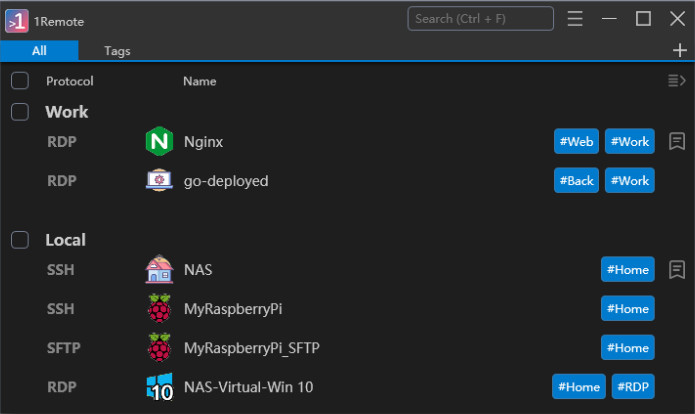Screen dimensions: 695x414
Task: Click the MyRaspberryPi raspberry icon
Action: [159, 308]
